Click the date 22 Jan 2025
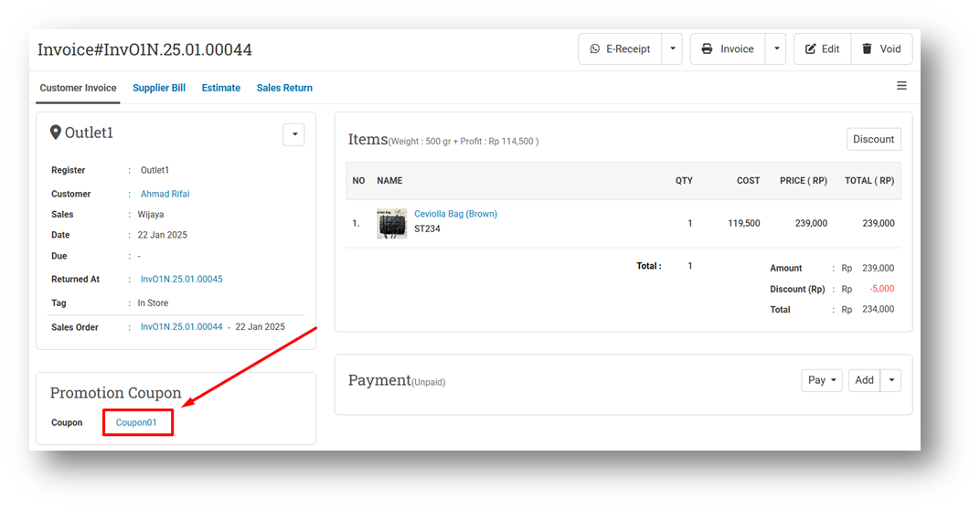This screenshot has width=980, height=510. (x=163, y=235)
